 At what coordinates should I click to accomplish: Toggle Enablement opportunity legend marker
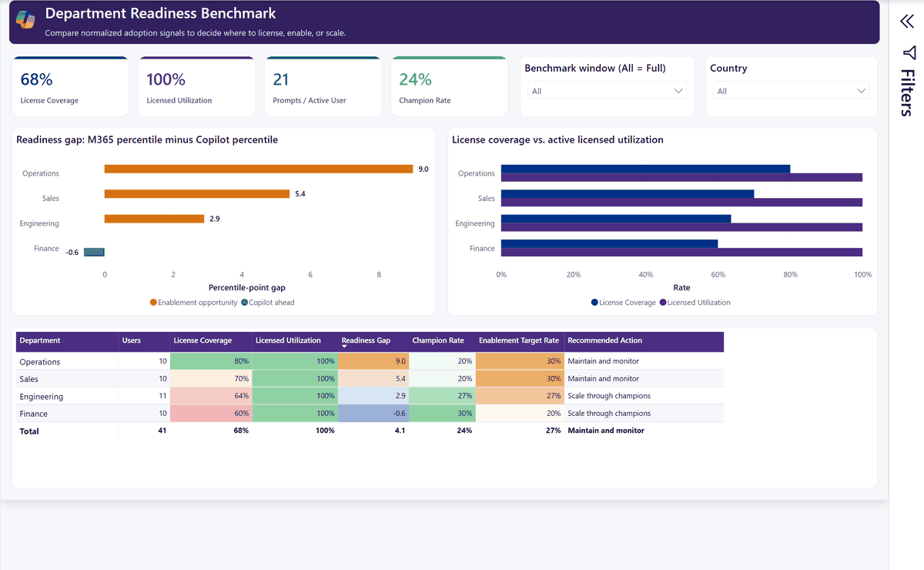[153, 303]
